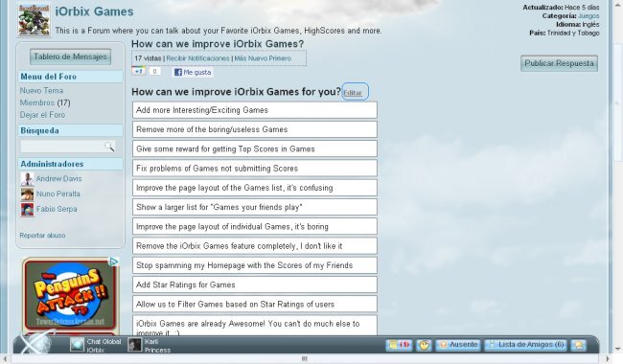Image resolution: width=623 pixels, height=364 pixels.
Task: Open the Chat Global iOrbix chat icon
Action: click(77, 345)
